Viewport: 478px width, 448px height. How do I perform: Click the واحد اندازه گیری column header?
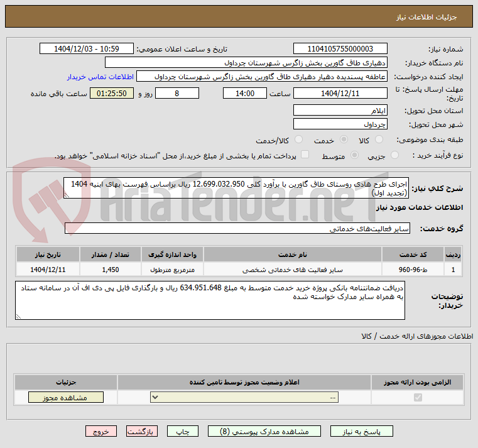pos(173,254)
